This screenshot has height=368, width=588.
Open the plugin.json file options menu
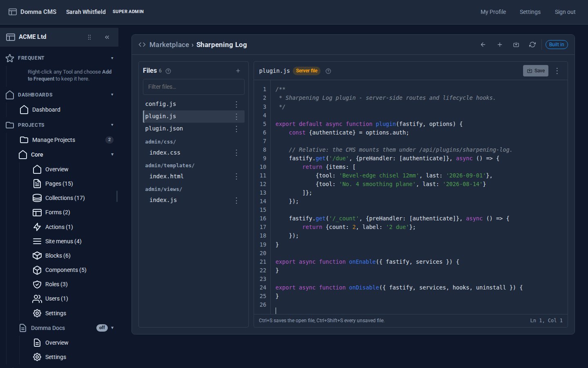click(x=236, y=129)
